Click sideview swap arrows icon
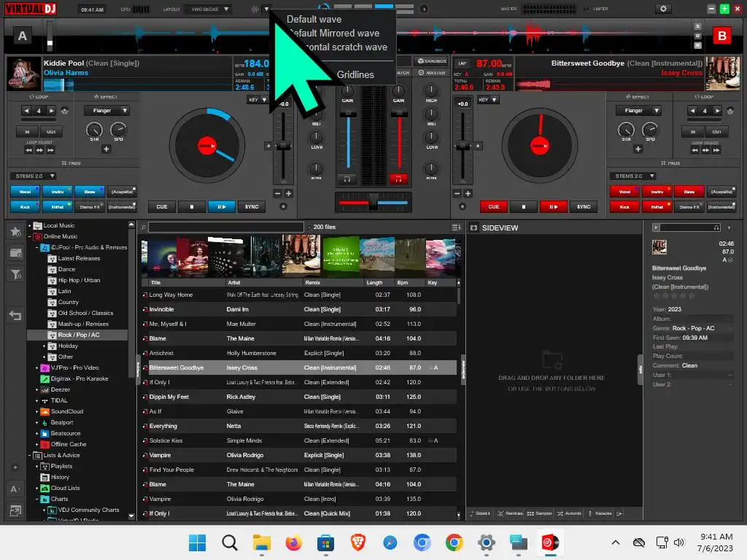Image resolution: width=747 pixels, height=560 pixels. [x=619, y=513]
